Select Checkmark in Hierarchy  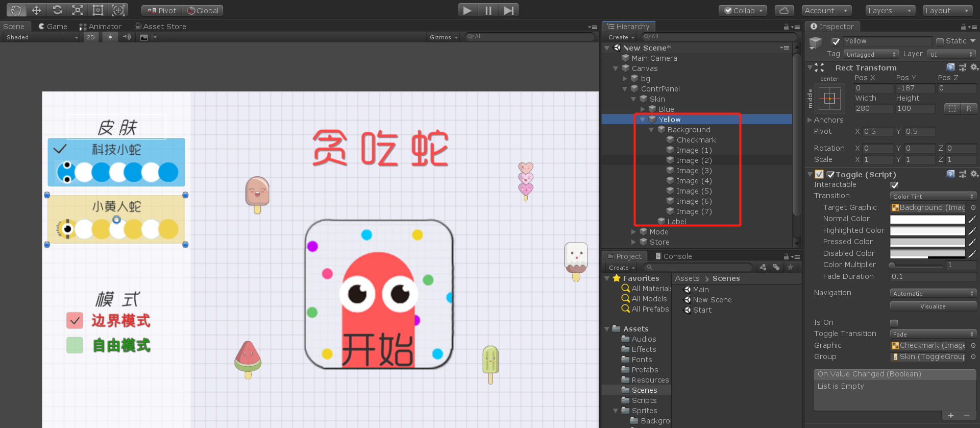point(696,140)
